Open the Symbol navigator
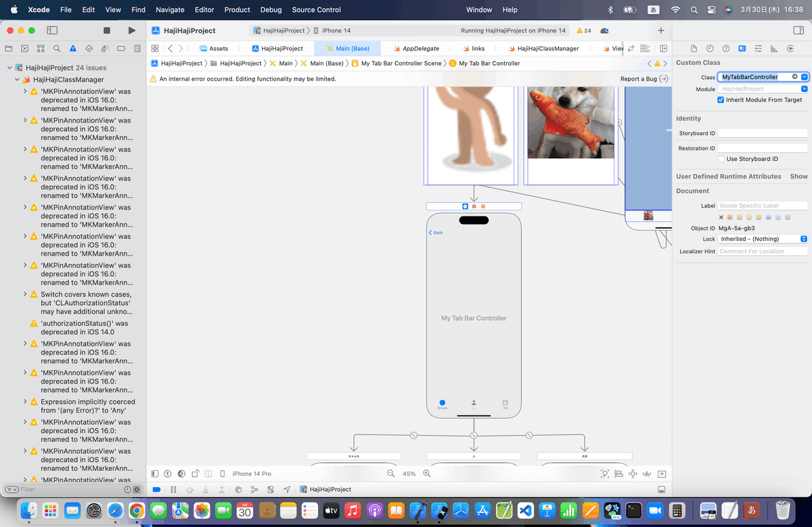This screenshot has height=527, width=812. click(x=41, y=49)
